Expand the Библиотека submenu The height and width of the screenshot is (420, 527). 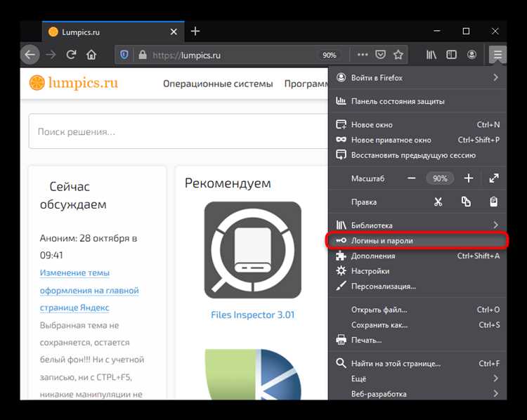click(x=417, y=225)
